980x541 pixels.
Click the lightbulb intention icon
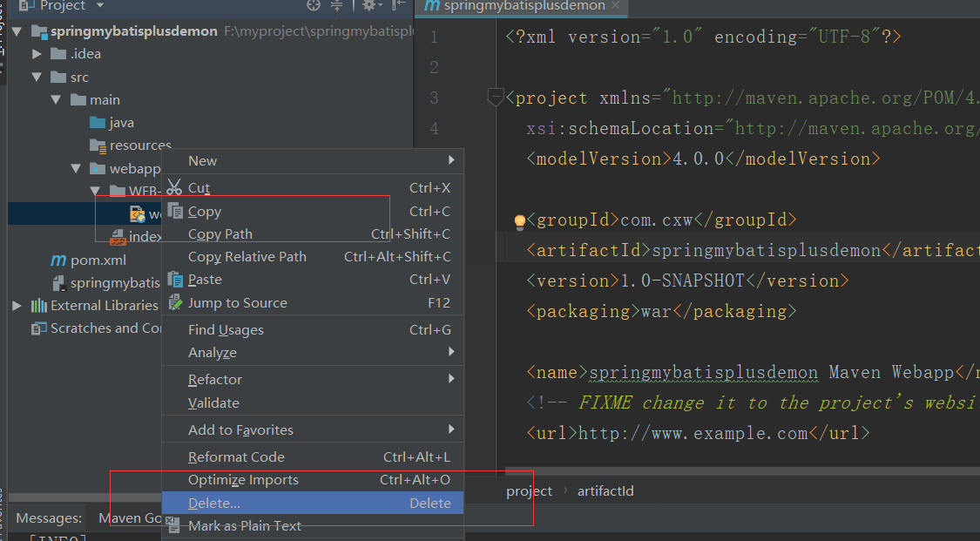(519, 222)
